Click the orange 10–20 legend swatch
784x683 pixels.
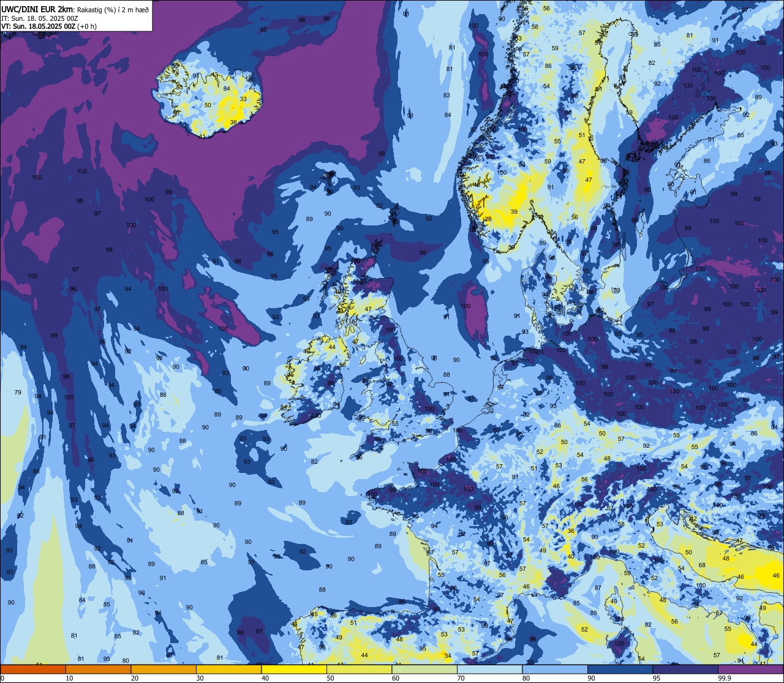coord(98,669)
